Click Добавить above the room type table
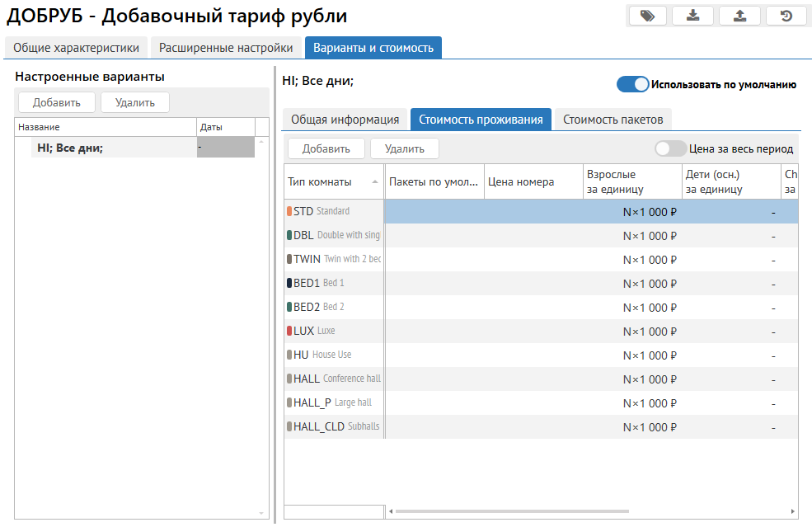This screenshot has width=812, height=527. coord(326,148)
